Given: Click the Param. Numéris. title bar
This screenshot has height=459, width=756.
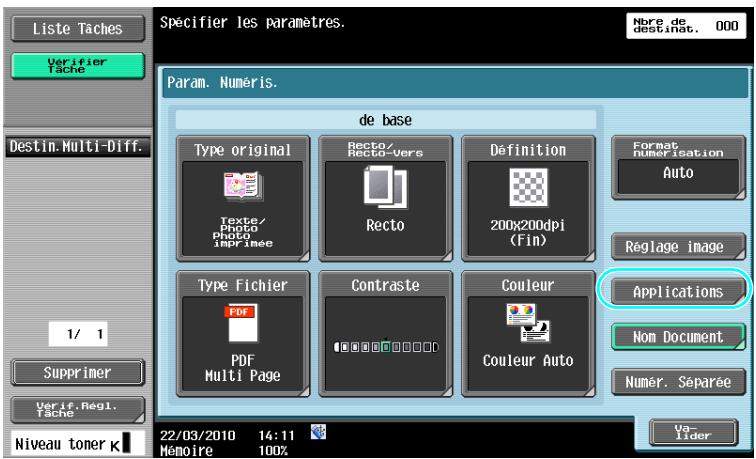Looking at the screenshot, I should 455,82.
